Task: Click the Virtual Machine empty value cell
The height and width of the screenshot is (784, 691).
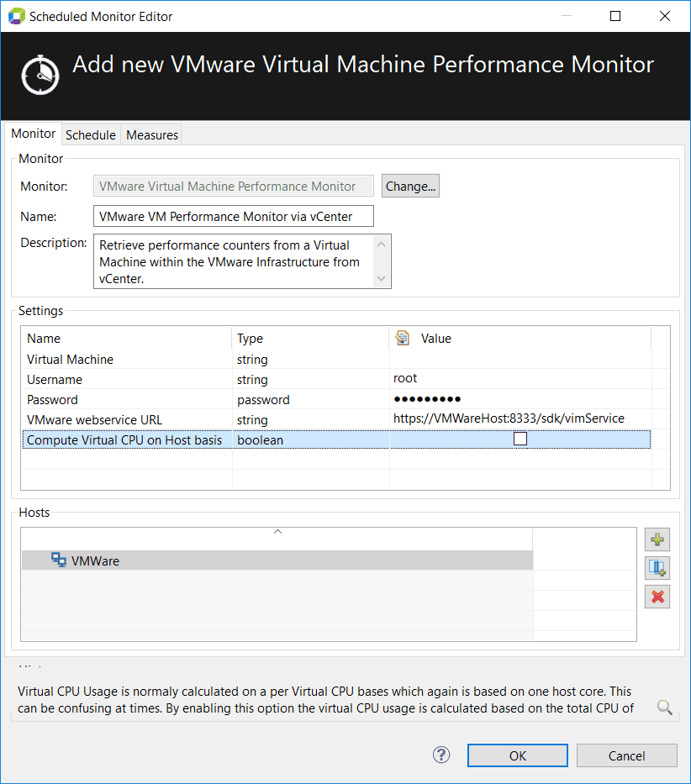Action: coord(520,360)
